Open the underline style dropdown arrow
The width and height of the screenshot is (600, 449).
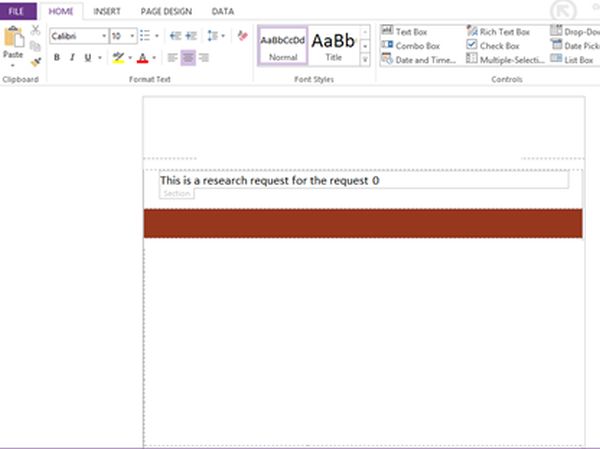tap(99, 58)
